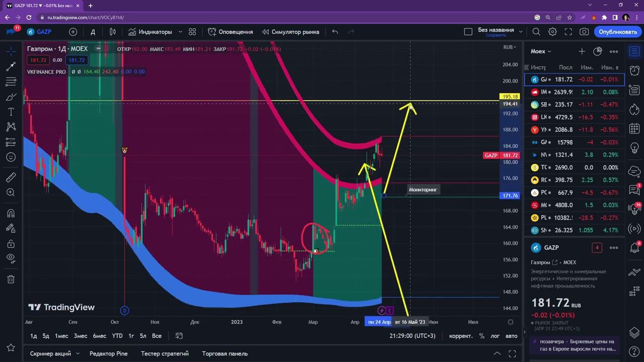Expand the Moex watchlist dropdown

541,51
